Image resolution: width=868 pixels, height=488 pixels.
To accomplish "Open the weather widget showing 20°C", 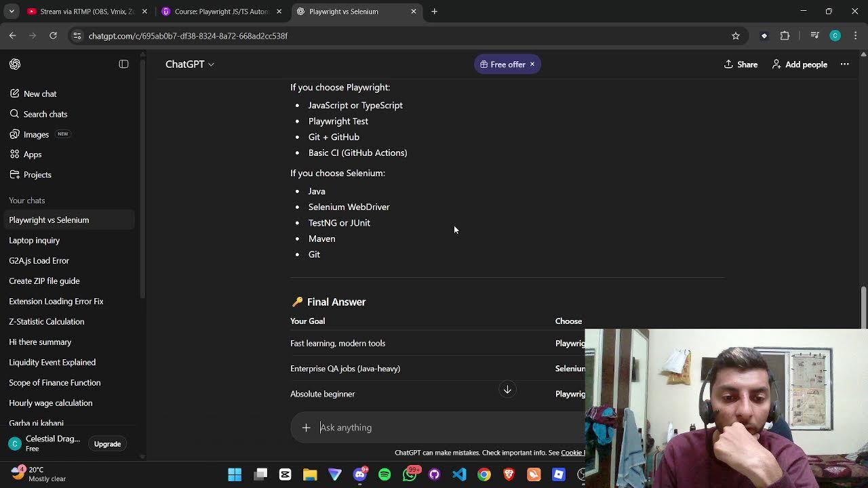I will [x=39, y=474].
